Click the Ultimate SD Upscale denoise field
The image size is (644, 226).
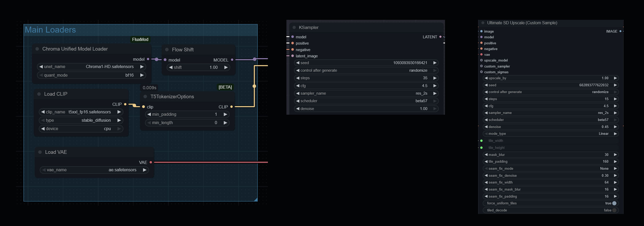(x=551, y=127)
